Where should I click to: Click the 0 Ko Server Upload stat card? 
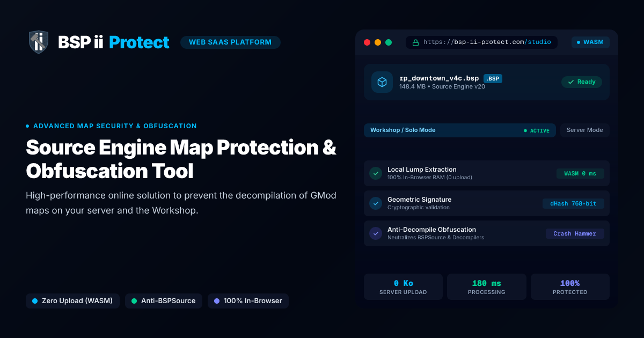[403, 286]
